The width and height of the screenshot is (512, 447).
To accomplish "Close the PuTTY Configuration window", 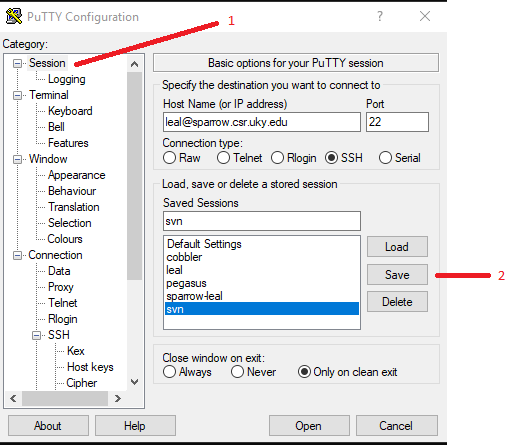I will point(425,16).
